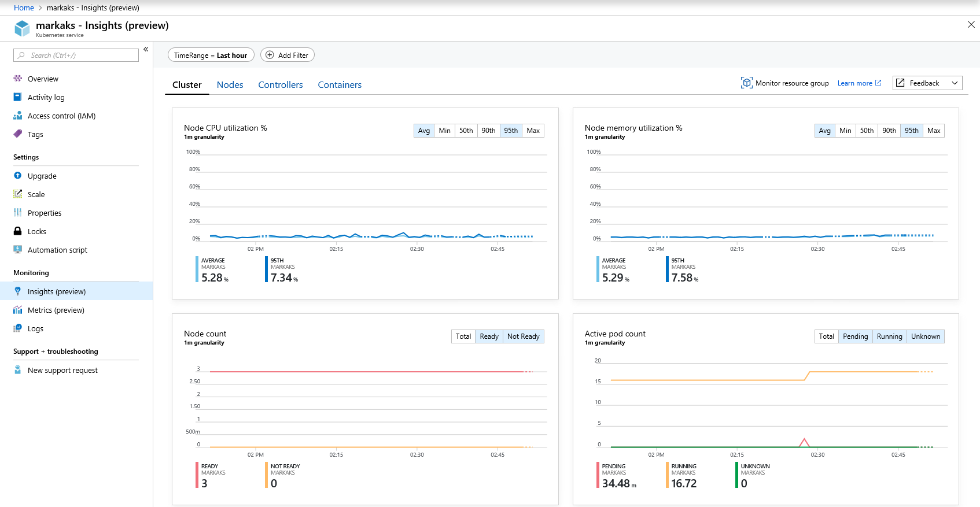
Task: Click the Learn more external link icon
Action: (x=878, y=83)
